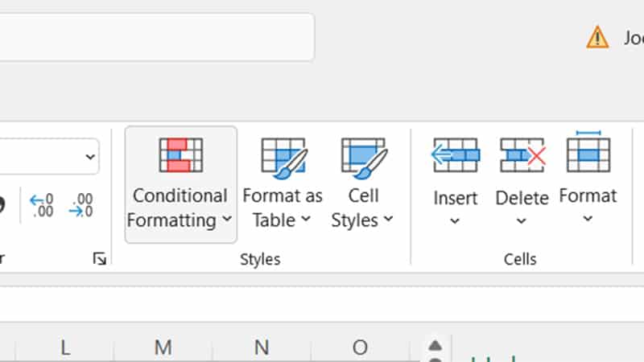Screen dimensions: 644x362
Task: Click the Format cells icon
Action: [588, 152]
